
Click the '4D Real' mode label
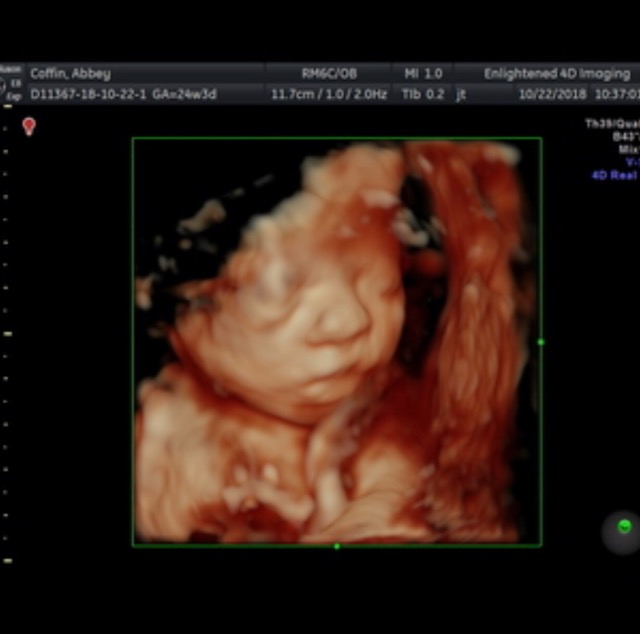click(x=615, y=175)
